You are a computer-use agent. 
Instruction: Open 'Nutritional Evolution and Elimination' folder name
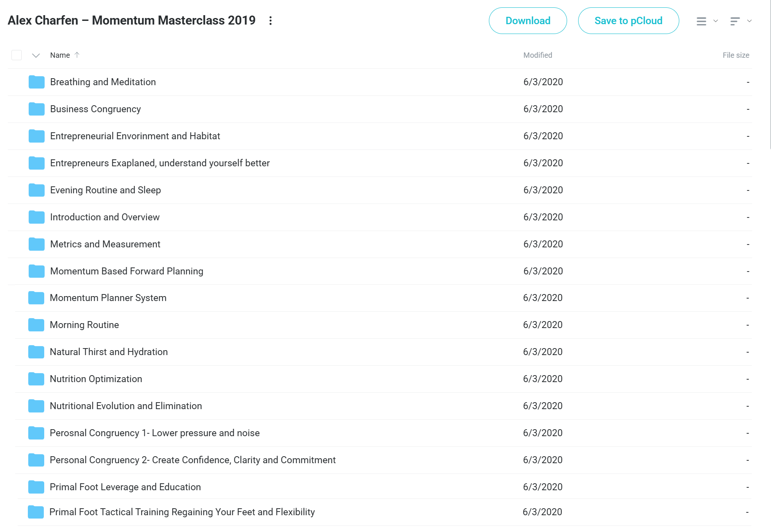(x=126, y=406)
